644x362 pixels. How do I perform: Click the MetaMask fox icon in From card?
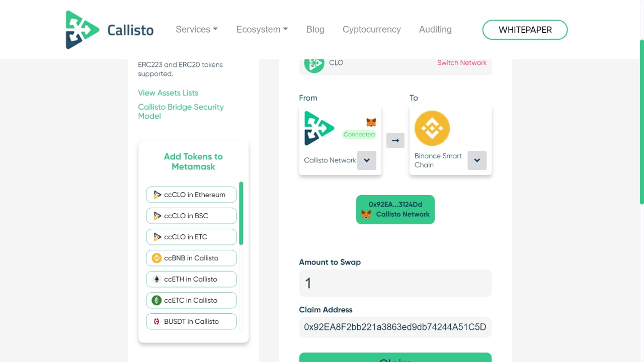click(x=371, y=122)
